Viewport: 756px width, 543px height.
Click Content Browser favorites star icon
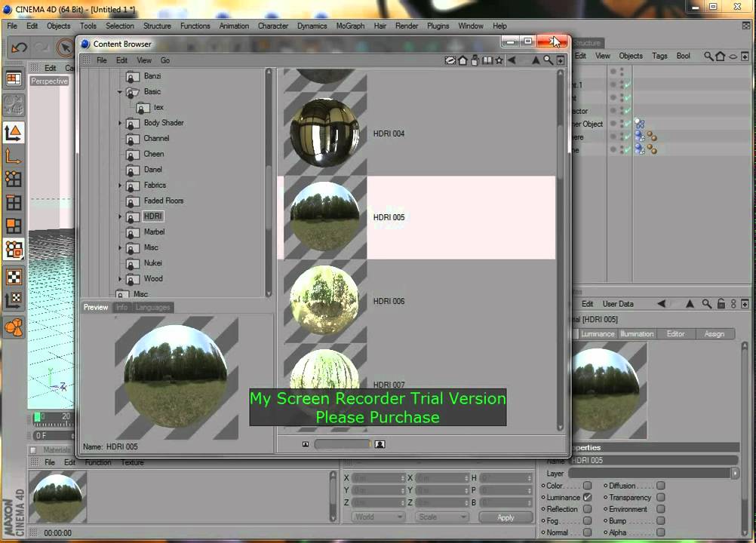click(x=499, y=60)
